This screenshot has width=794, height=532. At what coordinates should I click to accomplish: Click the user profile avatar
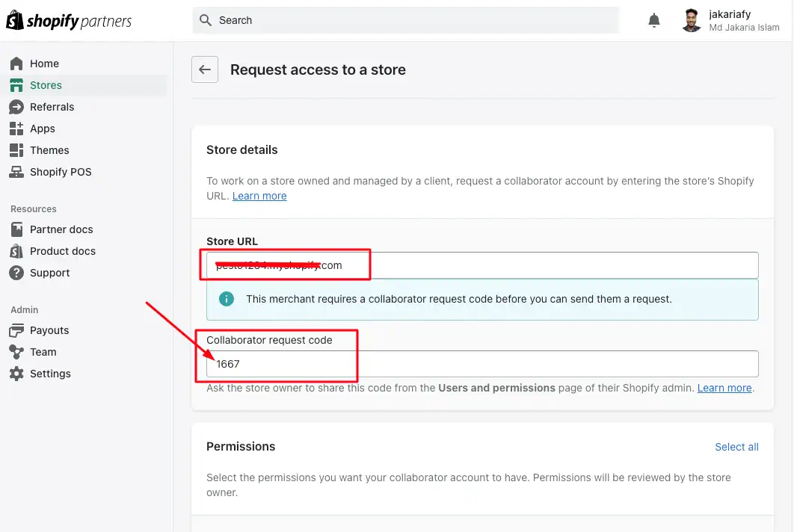[x=692, y=20]
